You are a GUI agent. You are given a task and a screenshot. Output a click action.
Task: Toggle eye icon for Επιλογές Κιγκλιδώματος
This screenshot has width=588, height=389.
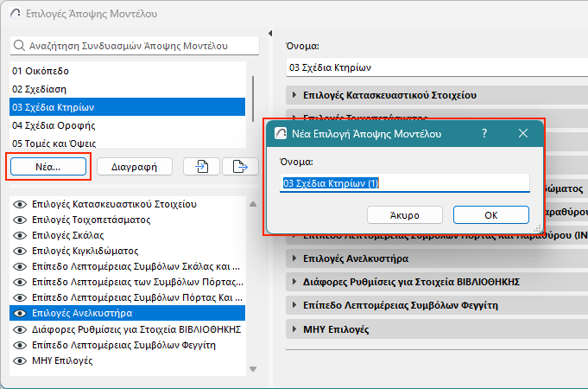coord(19,251)
